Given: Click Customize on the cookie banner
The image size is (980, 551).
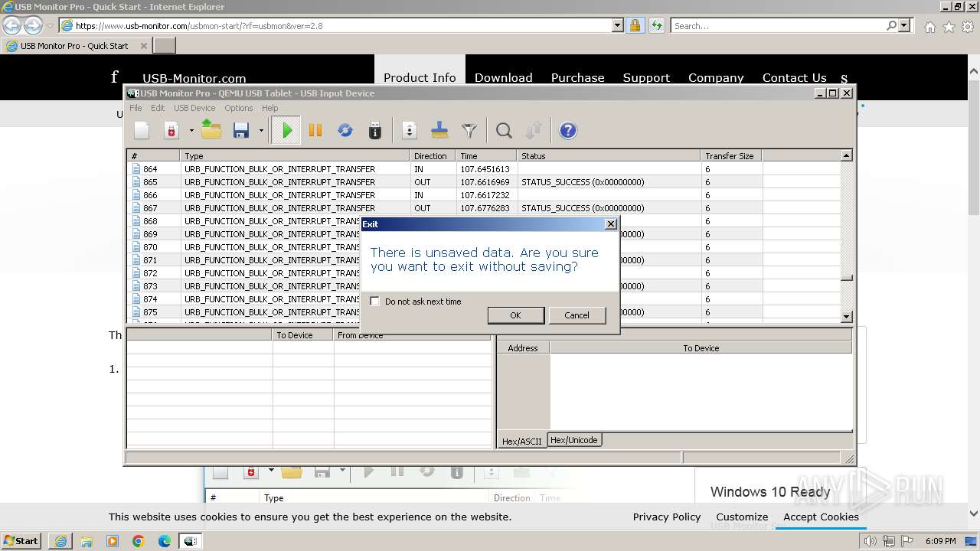Looking at the screenshot, I should pos(742,517).
